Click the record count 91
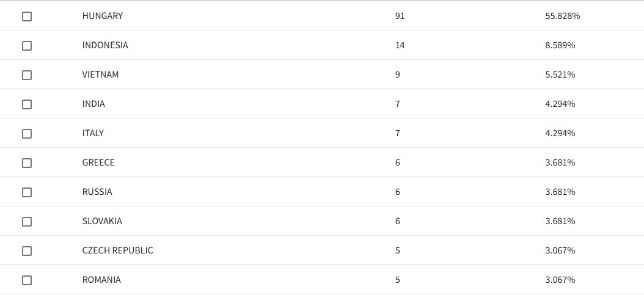Screen dimensions: 644x295 (x=400, y=16)
